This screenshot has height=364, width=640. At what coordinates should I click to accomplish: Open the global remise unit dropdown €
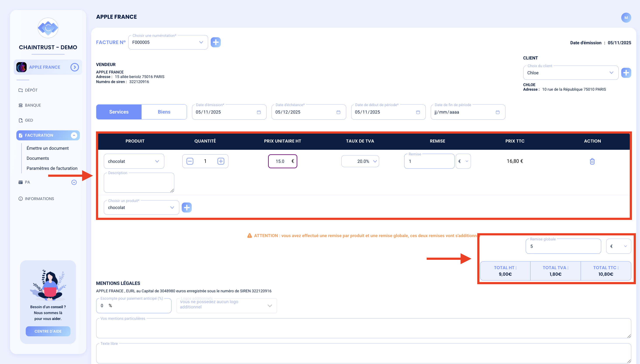pos(618,246)
